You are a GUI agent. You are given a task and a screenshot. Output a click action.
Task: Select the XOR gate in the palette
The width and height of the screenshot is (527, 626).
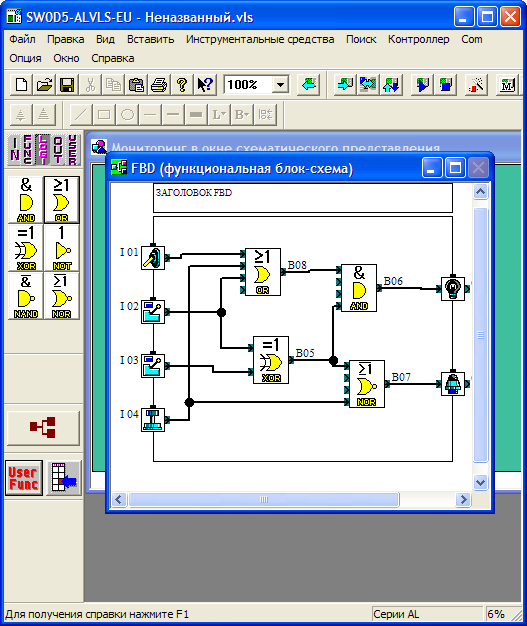26,248
